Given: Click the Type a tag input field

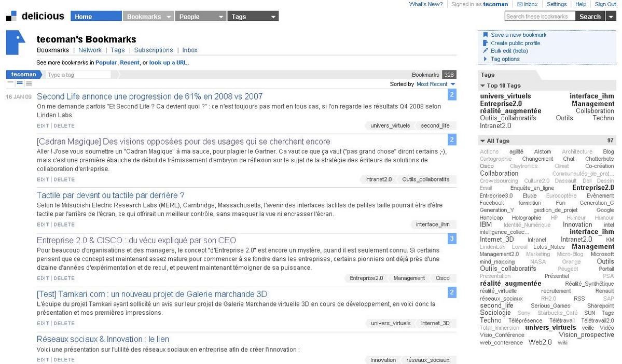Looking at the screenshot, I should click(78, 75).
